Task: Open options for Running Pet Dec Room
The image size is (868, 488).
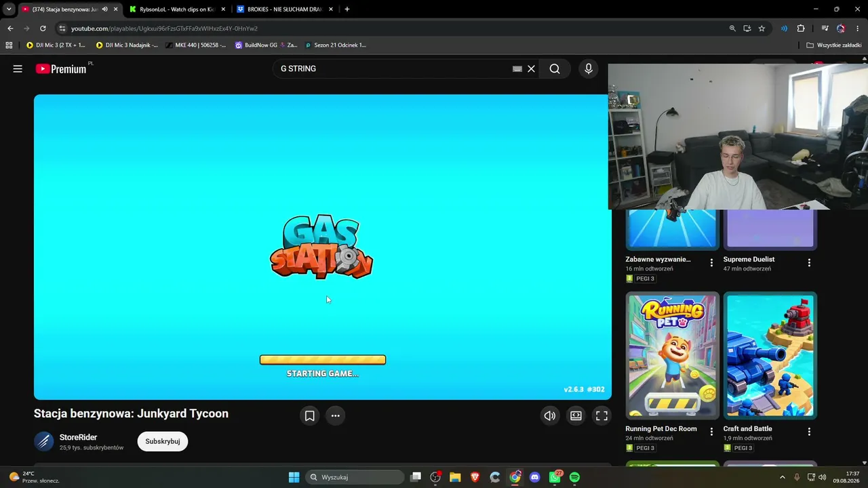Action: 711,432
